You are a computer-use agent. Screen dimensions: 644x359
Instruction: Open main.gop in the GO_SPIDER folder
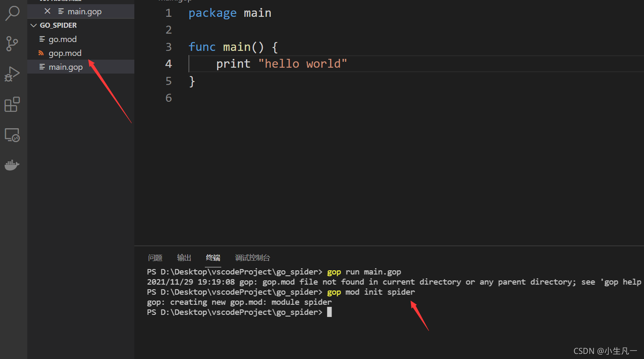tap(81, 67)
